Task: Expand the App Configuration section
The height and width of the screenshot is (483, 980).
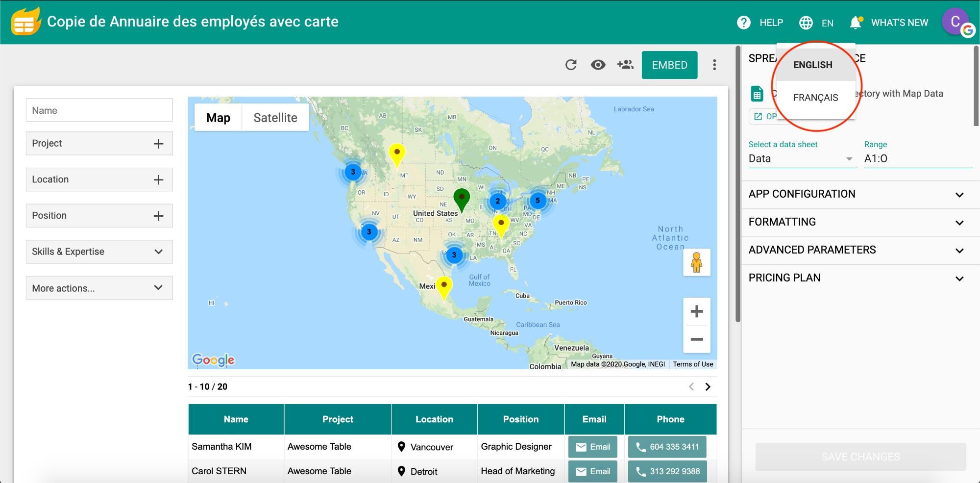Action: tap(860, 194)
